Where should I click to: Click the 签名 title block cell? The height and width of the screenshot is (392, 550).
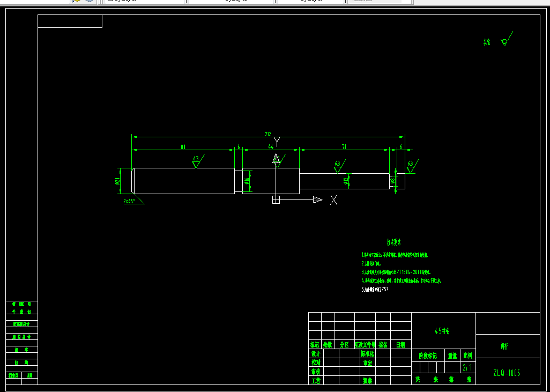[383, 345]
